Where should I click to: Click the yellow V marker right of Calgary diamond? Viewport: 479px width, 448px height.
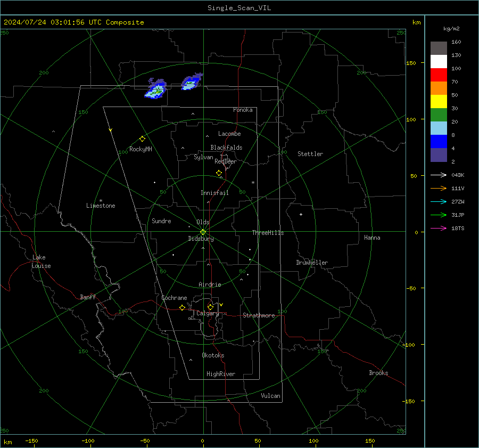221,305
